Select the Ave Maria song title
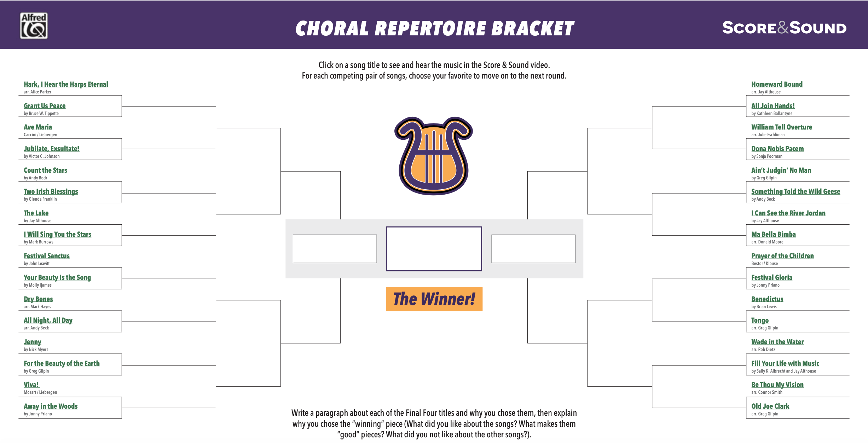Viewport: 868px width, 443px height. click(38, 127)
